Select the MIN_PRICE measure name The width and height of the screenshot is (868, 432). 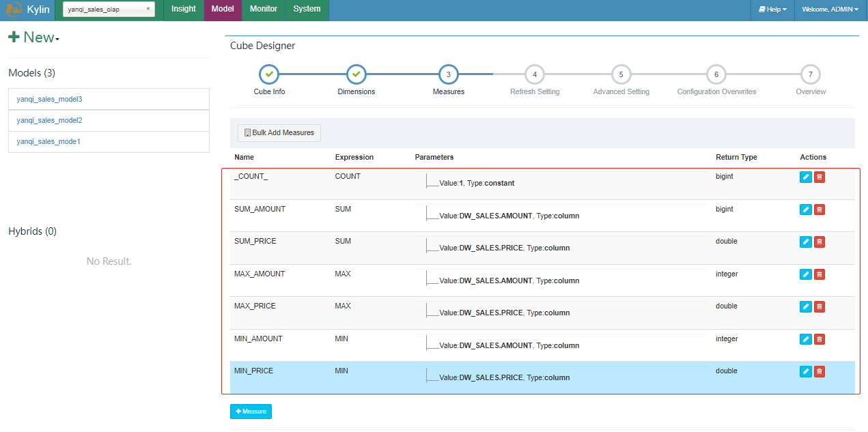click(x=253, y=371)
